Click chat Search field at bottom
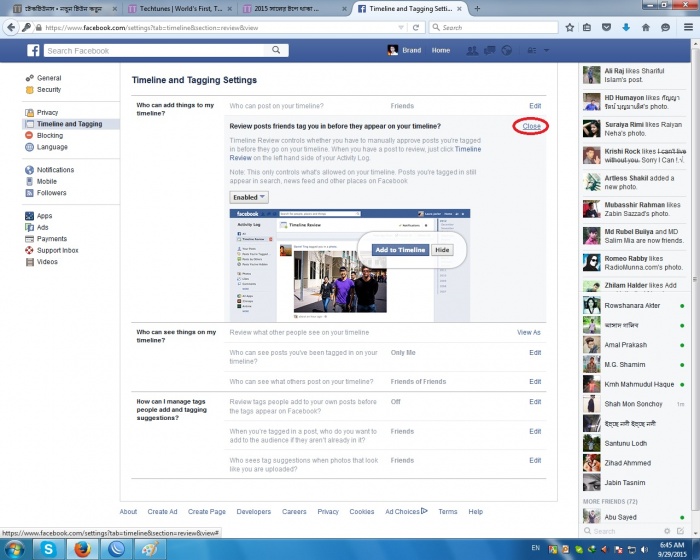700x560 pixels. pos(623,531)
